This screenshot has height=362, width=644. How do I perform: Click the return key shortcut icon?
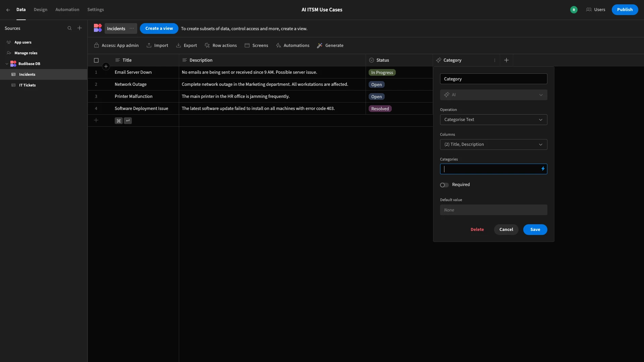(128, 121)
